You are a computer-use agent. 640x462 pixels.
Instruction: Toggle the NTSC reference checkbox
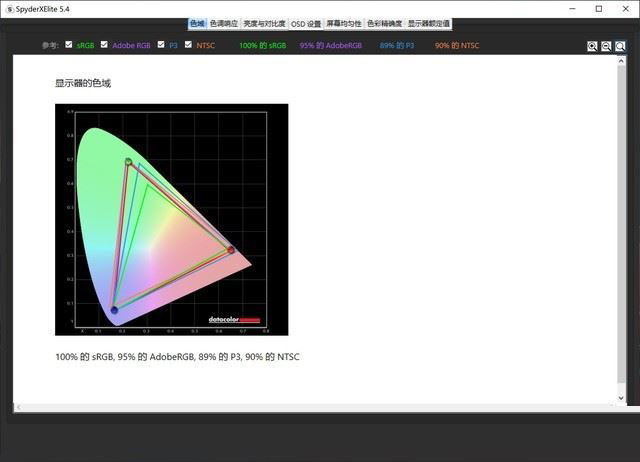pos(188,44)
